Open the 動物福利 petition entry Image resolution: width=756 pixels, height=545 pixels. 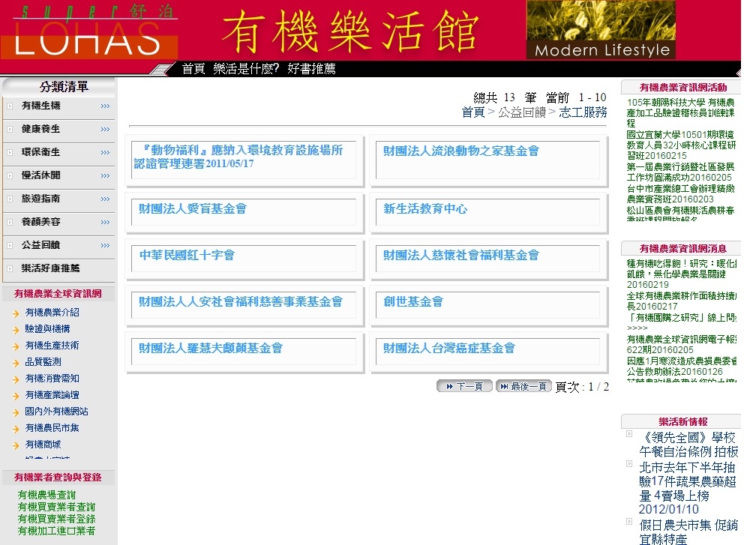[238, 157]
